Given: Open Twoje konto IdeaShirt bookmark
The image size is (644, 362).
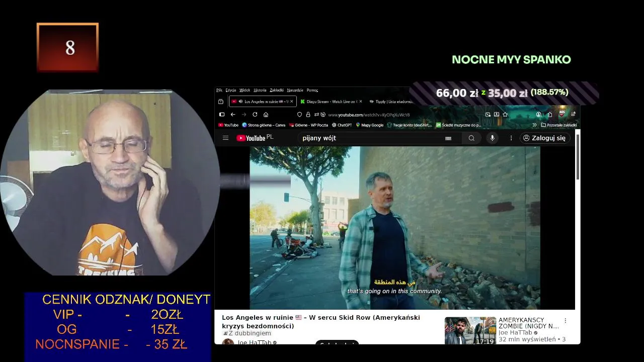Looking at the screenshot, I should [x=410, y=125].
